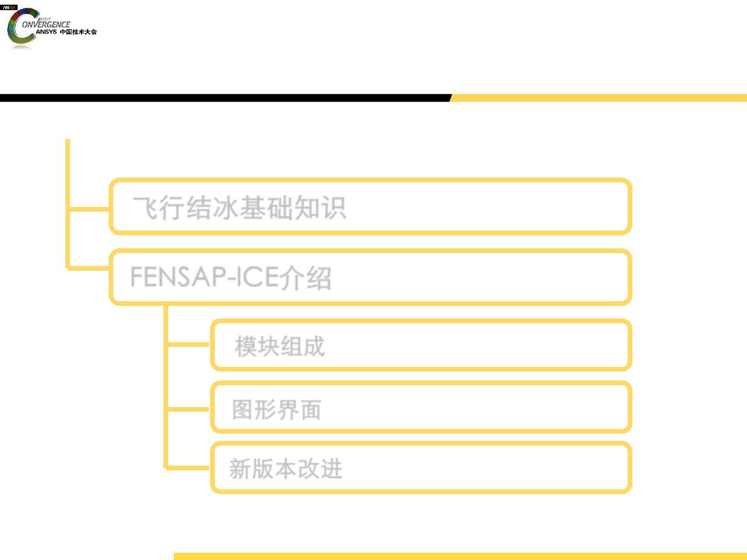Image resolution: width=747 pixels, height=560 pixels.
Task: Select the CONVERGENCE logo text
Action: coord(46,24)
